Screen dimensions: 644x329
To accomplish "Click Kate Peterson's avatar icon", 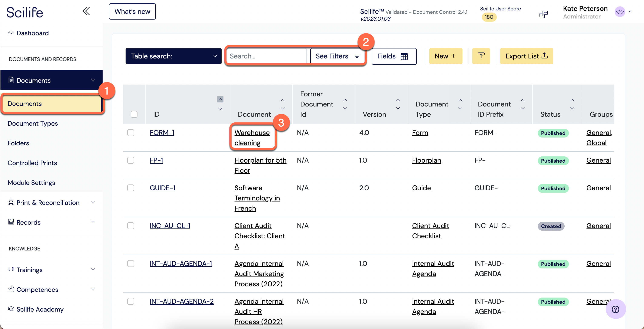I will (x=620, y=11).
